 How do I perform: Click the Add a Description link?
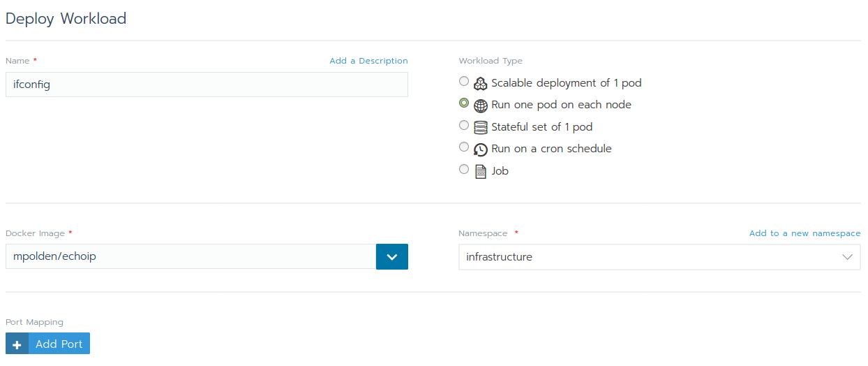point(368,61)
